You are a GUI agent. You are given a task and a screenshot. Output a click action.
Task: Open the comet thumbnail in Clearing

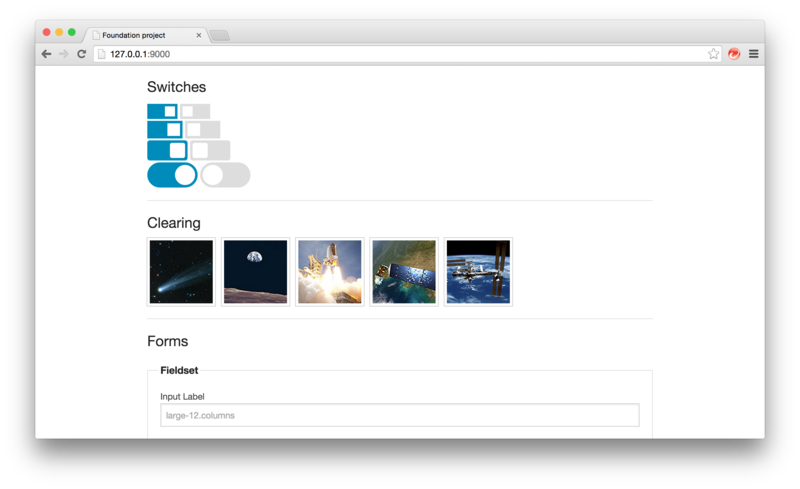click(x=182, y=272)
